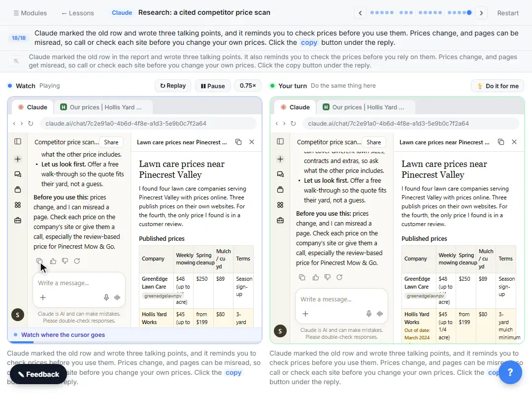Image resolution: width=532 pixels, height=394 pixels.
Task: Click Share button in Watch chat
Action: point(111,142)
